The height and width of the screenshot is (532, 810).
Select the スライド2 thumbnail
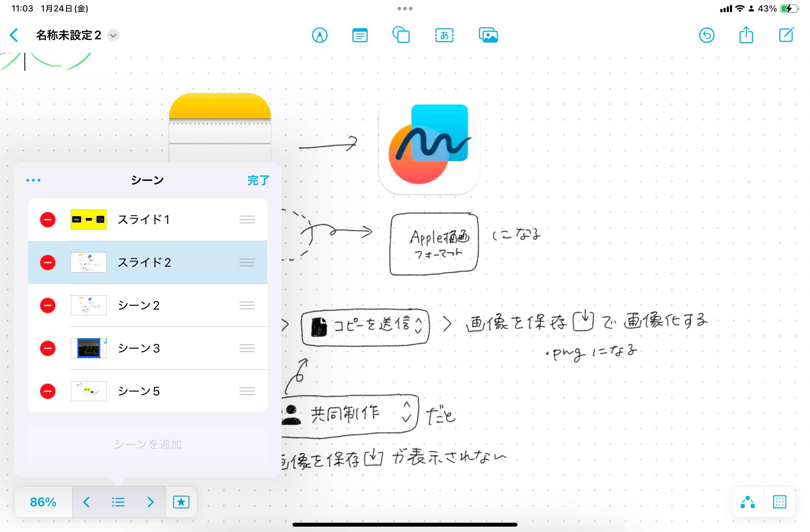tap(89, 262)
